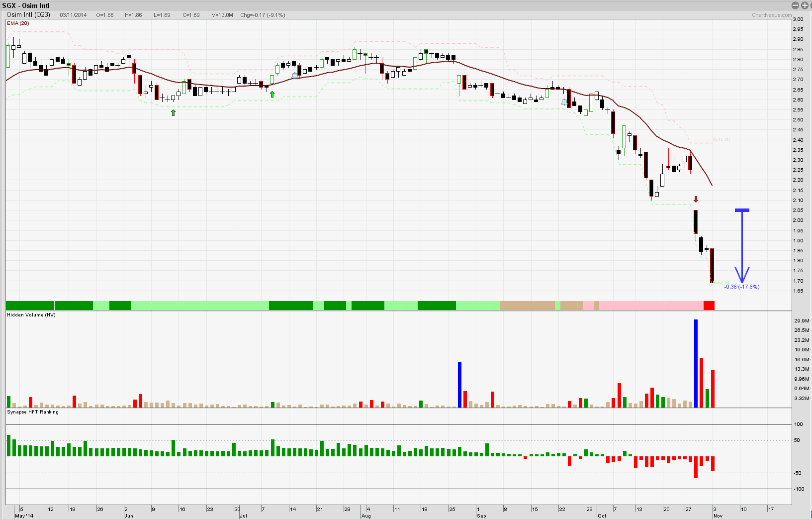Click the zoom in plus icon
This screenshot has height=519, width=812.
click(x=804, y=5)
